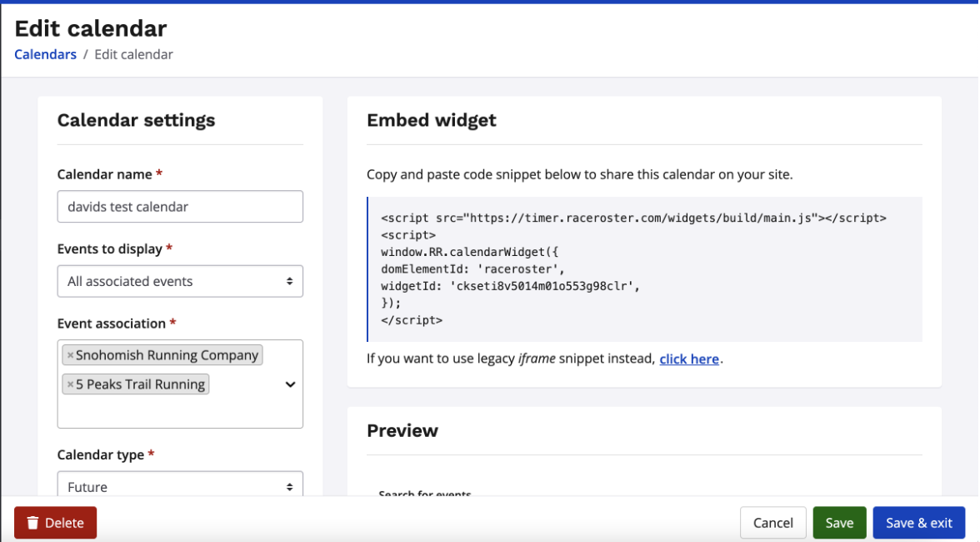
Task: Remove the Snohomish Running Company tag
Action: 70,356
